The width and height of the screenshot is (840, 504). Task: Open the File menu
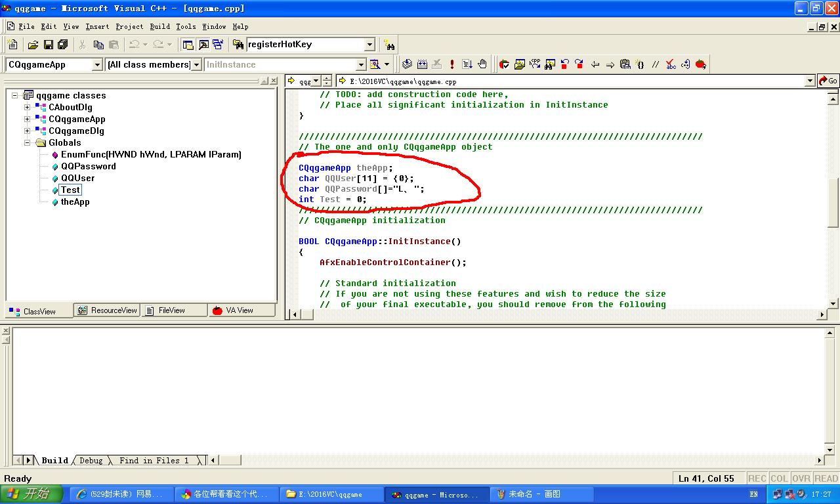coord(26,26)
